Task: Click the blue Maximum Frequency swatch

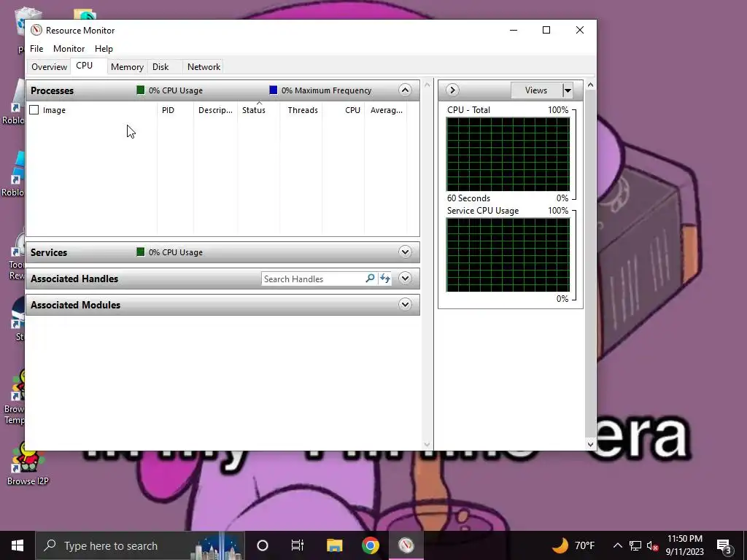Action: 274,90
